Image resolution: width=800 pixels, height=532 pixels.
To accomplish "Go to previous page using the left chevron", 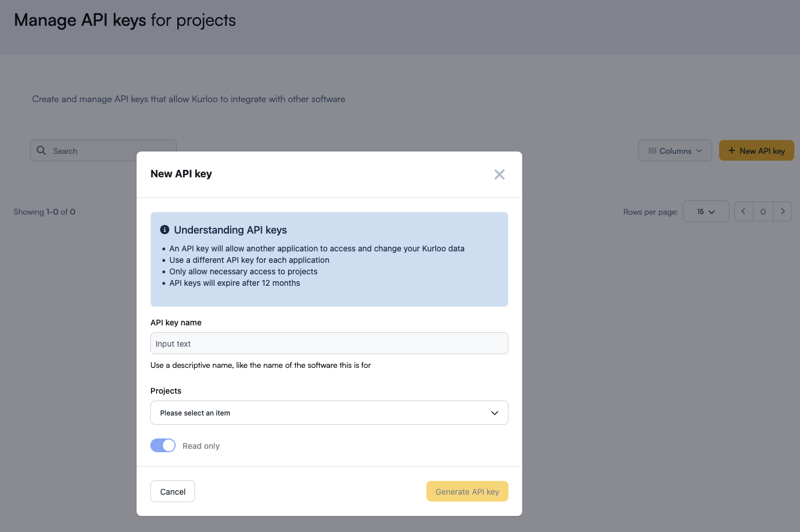I will pos(743,211).
